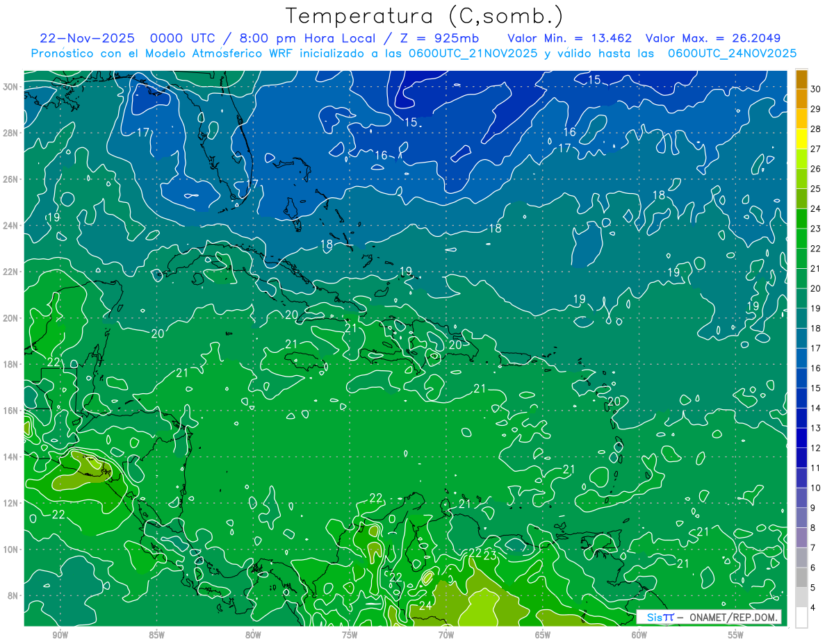
Task: Click the "14N" latitude axis label
Action: pyautogui.click(x=12, y=456)
